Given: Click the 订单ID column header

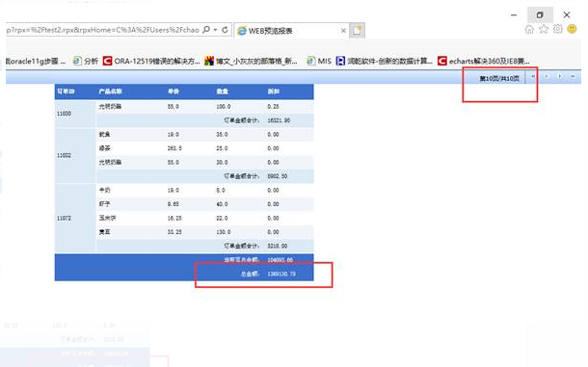Looking at the screenshot, I should (66, 92).
